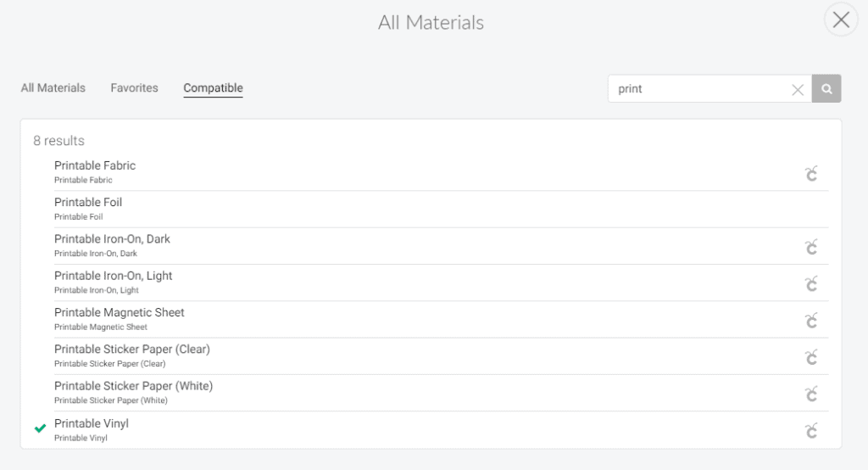Select the Compatible tab
This screenshot has width=868, height=470.
[x=213, y=87]
